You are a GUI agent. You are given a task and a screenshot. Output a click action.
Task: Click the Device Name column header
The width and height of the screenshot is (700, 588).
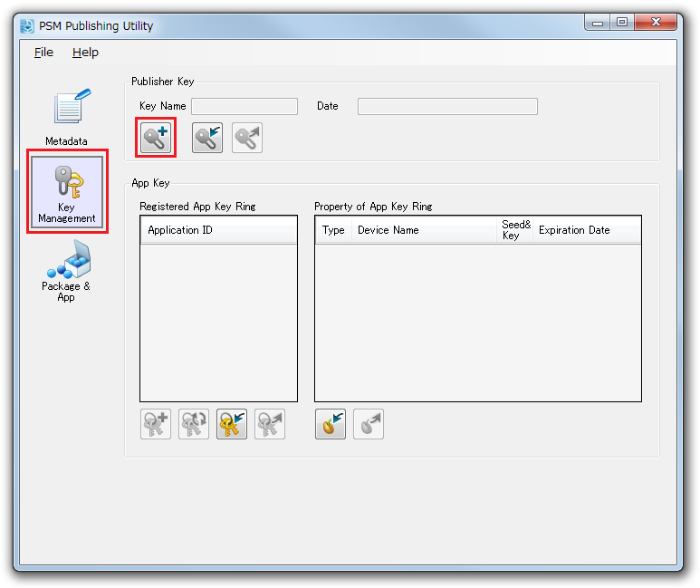click(424, 230)
